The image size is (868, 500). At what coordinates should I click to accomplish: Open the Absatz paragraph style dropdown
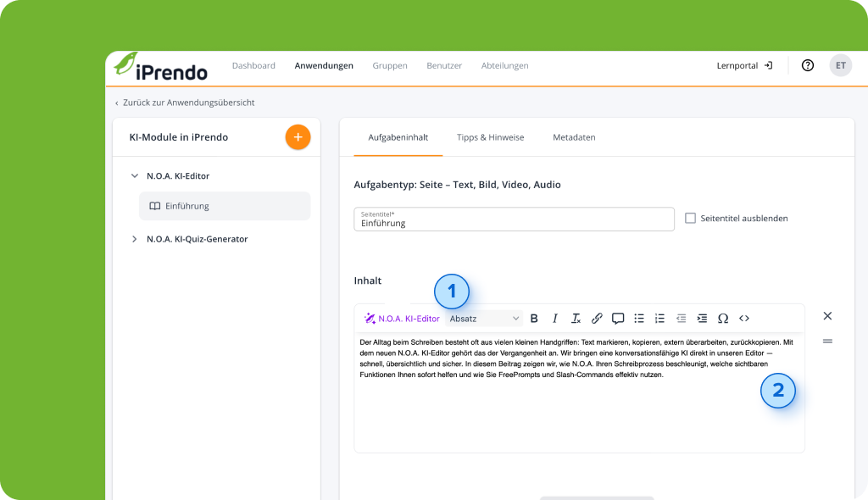click(x=484, y=319)
